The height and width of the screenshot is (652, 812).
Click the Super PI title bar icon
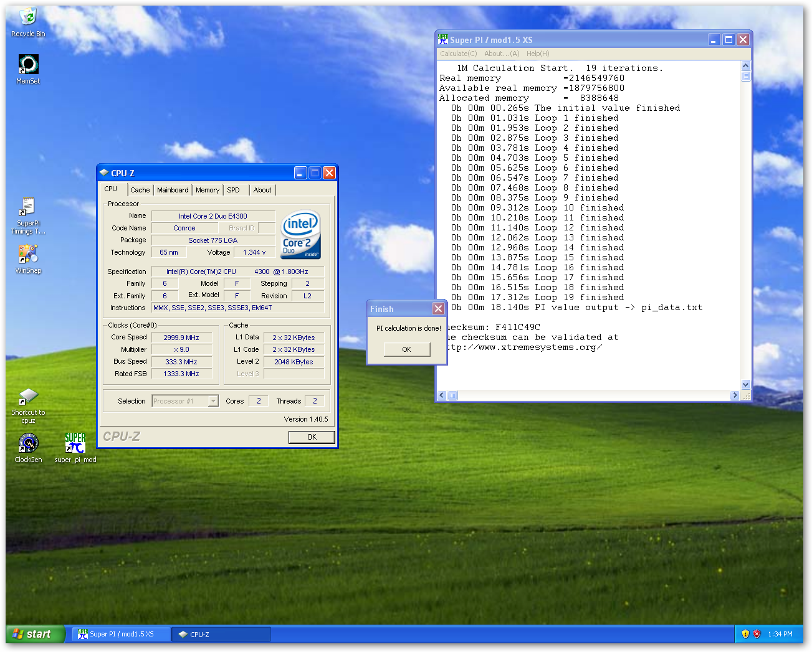pyautogui.click(x=443, y=39)
